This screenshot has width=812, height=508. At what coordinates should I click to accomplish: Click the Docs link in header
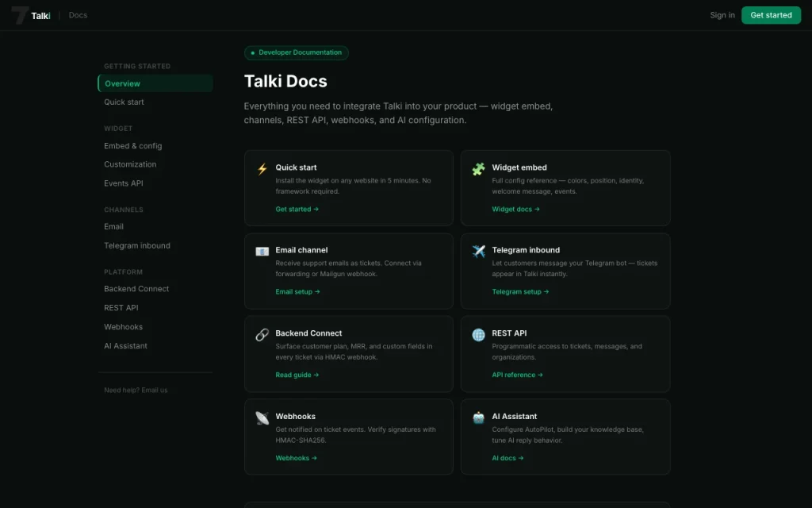(78, 15)
